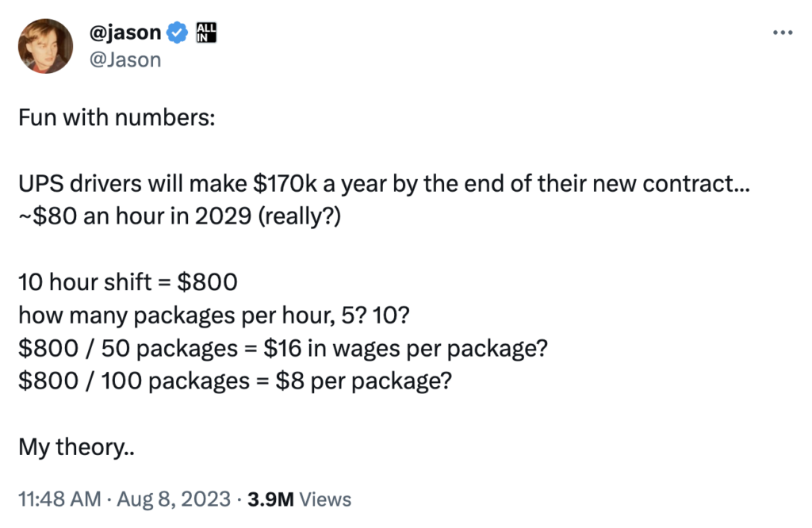Click the "$800 / 100 packages" line
Viewport: 812px width, 528px height.
click(x=235, y=381)
